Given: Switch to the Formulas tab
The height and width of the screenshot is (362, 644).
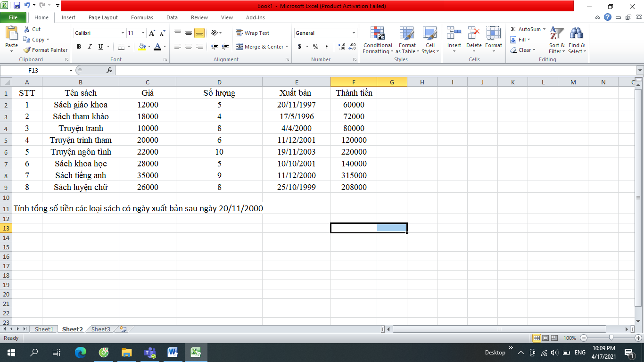Looking at the screenshot, I should click(x=142, y=17).
